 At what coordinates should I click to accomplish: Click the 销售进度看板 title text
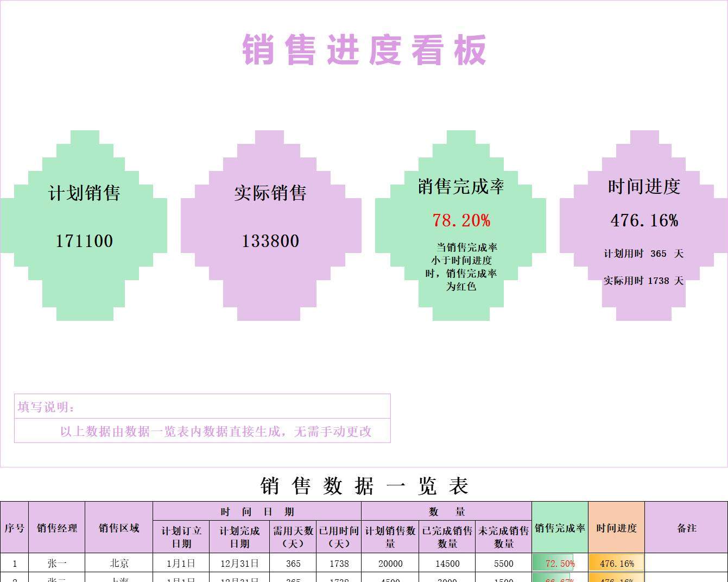click(364, 50)
